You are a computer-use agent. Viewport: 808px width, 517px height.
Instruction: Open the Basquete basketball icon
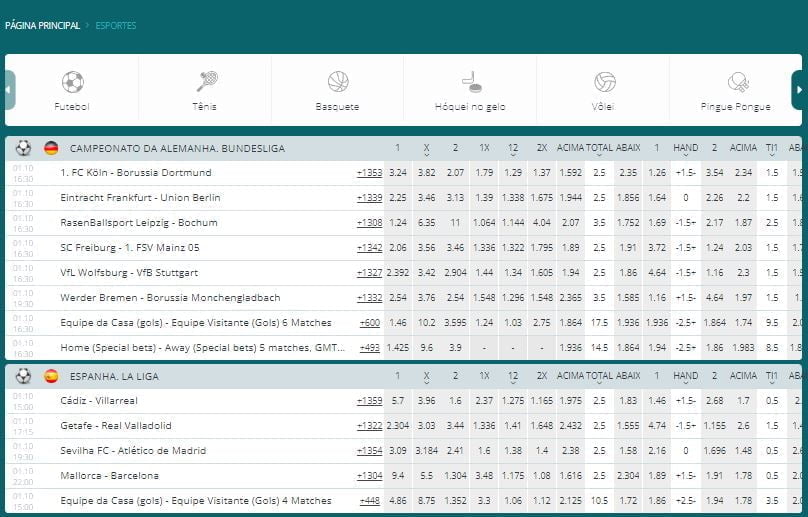[x=338, y=82]
